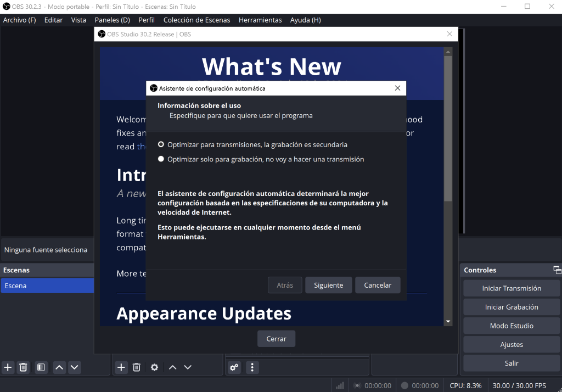Open audio mixer advanced properties gears icon
The image size is (562, 392).
234,367
